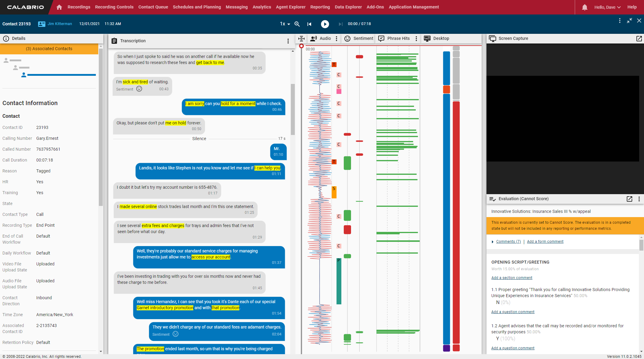Toggle the Phrase Hits track
Screen dimensions: 644x359
coord(395,38)
